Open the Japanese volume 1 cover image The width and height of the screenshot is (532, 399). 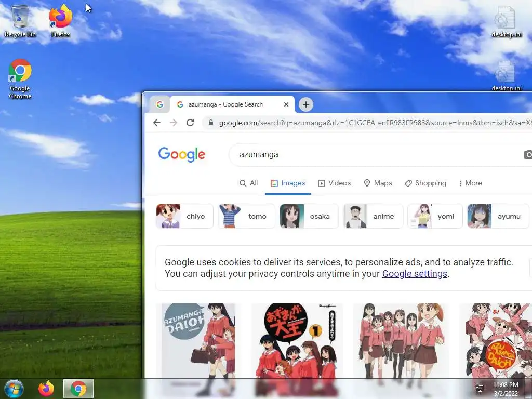[x=297, y=341]
